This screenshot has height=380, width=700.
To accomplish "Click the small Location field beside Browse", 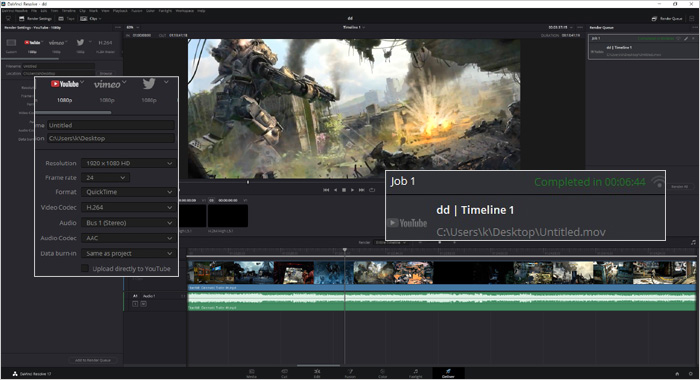I will tap(58, 73).
